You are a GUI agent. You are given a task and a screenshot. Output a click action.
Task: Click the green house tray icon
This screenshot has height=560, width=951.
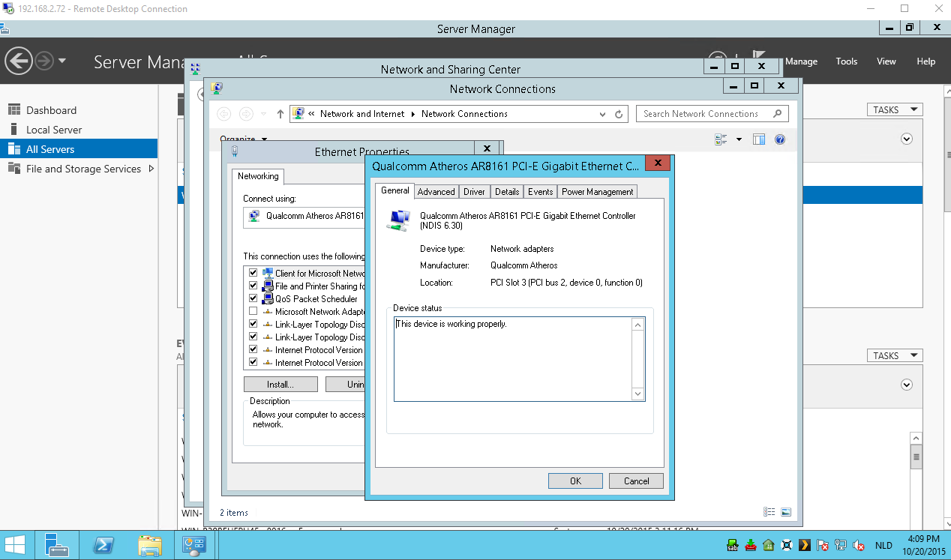[x=769, y=546]
